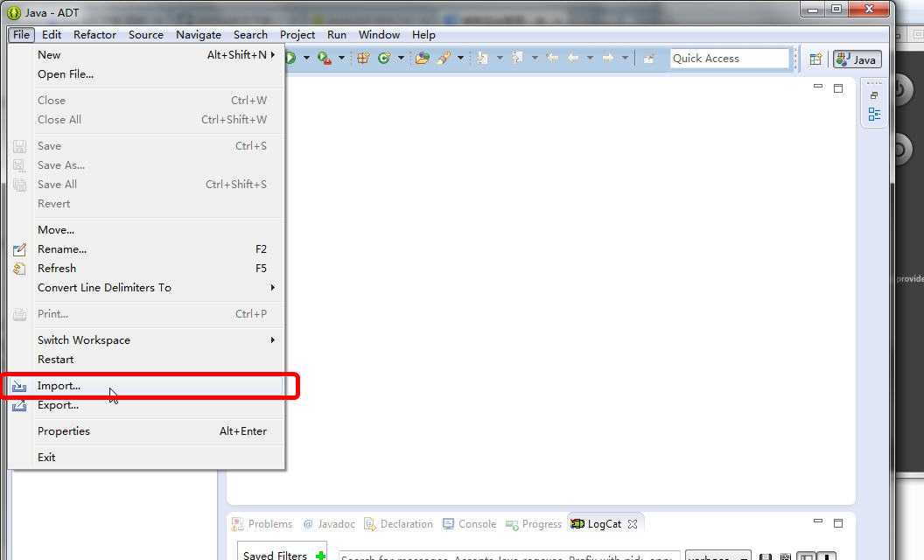
Task: Open the New Java Class dropdown arrow
Action: [x=401, y=58]
